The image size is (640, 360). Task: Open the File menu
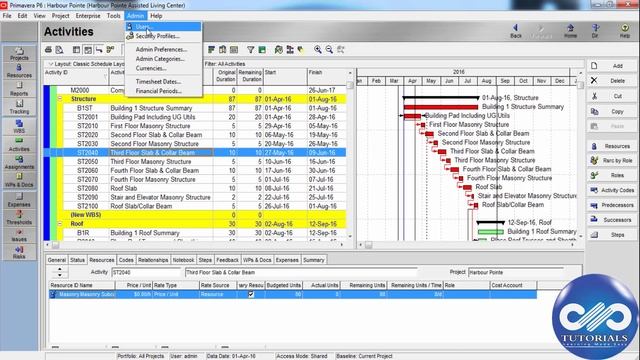pyautogui.click(x=7, y=16)
